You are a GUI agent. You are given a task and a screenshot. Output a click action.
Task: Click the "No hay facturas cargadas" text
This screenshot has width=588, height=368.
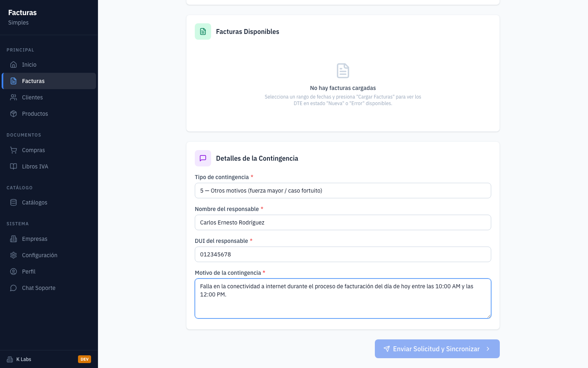coord(343,88)
